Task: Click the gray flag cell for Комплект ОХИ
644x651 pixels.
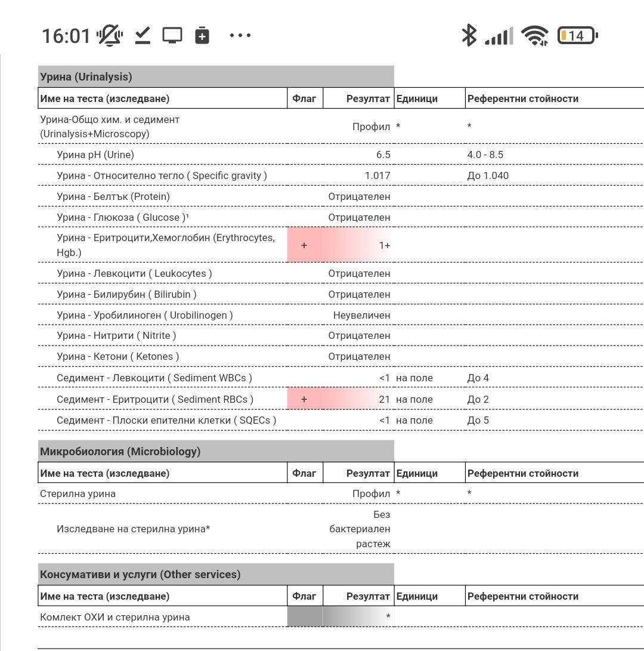Action: click(x=305, y=617)
